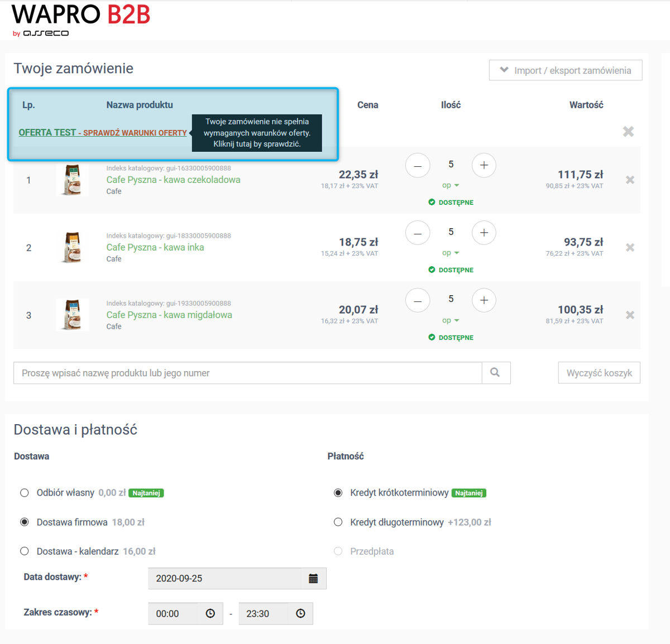Open unit dropdown for kawa inka
Image resolution: width=670 pixels, height=644 pixels.
point(451,253)
